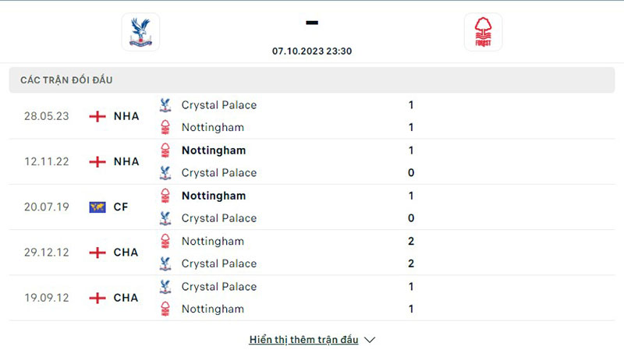Click Nottingham badge in 20.07.19 match
624x364 pixels.
tap(165, 196)
